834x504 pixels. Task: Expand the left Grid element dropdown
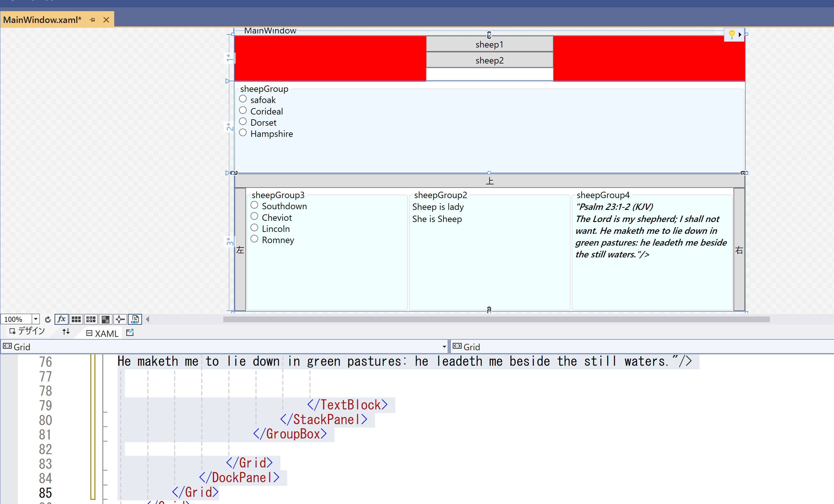444,347
